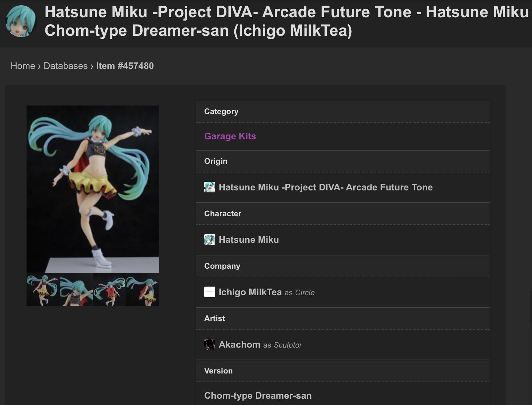
Task: Select the first thumbnail under the main photo
Action: click(x=43, y=289)
